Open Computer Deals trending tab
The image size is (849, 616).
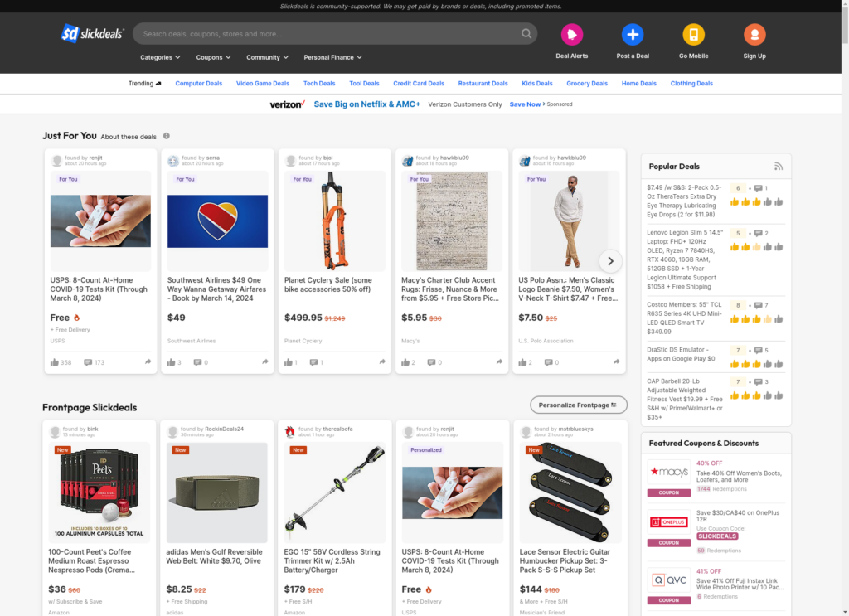(199, 84)
